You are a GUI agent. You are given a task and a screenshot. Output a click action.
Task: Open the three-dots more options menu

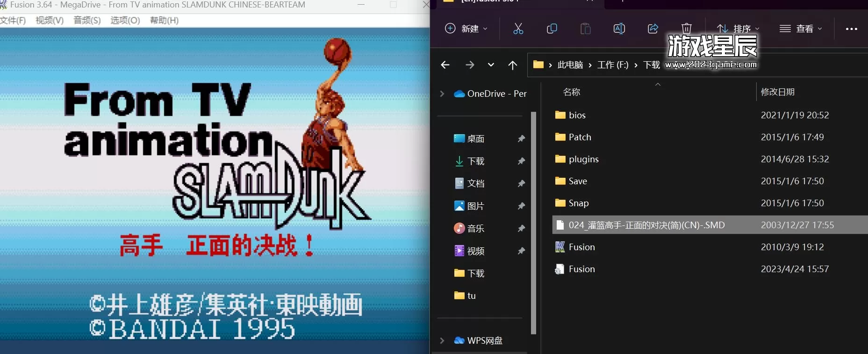[x=851, y=29]
